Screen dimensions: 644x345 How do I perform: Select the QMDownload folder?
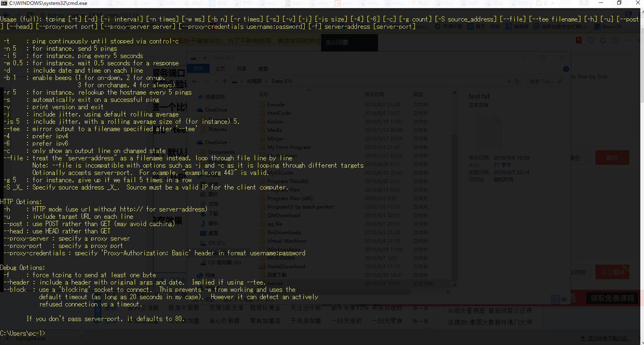pyautogui.click(x=283, y=216)
